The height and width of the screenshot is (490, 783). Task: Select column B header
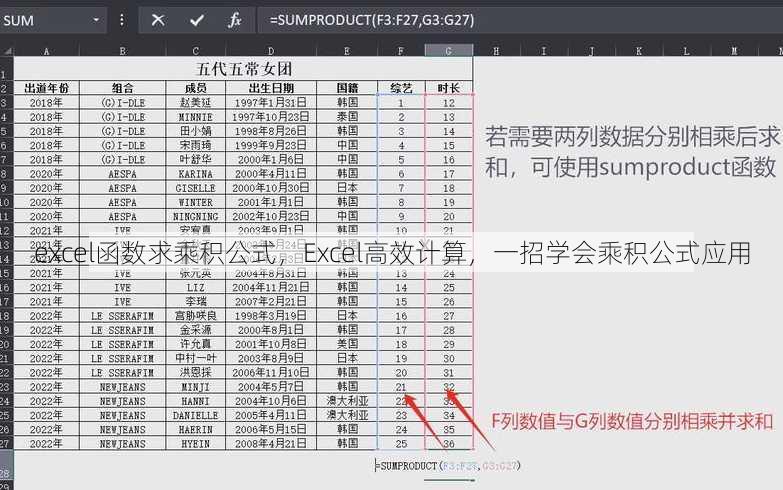pyautogui.click(x=122, y=51)
